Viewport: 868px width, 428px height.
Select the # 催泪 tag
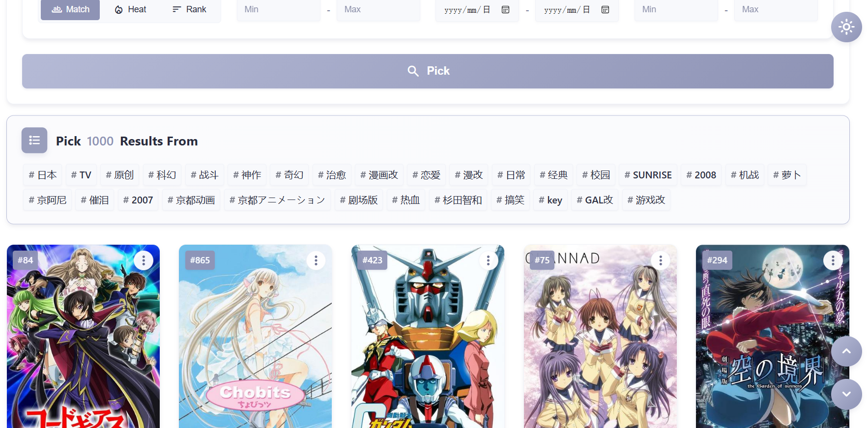pyautogui.click(x=94, y=200)
